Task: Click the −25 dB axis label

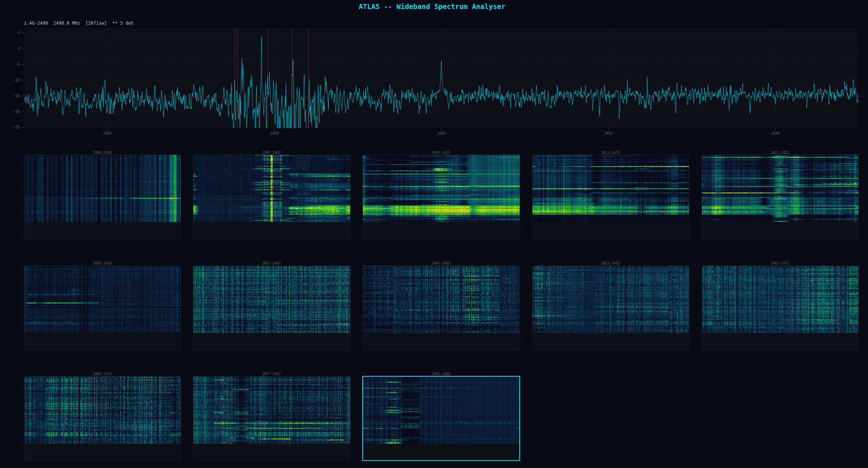Action: pos(16,127)
